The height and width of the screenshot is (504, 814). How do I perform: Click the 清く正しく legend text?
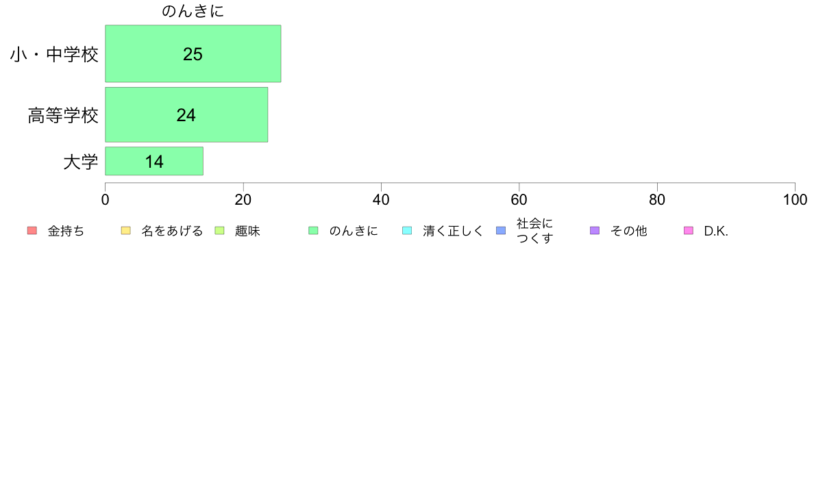453,231
